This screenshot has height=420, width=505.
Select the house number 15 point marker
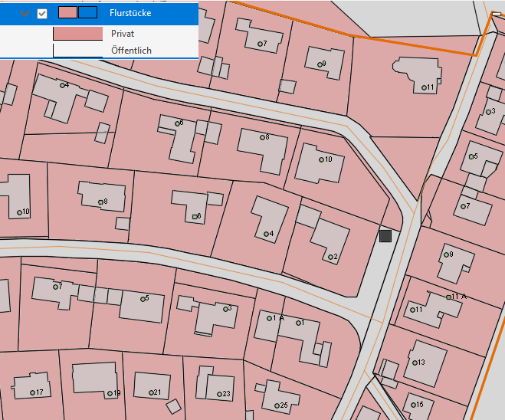pos(413,405)
